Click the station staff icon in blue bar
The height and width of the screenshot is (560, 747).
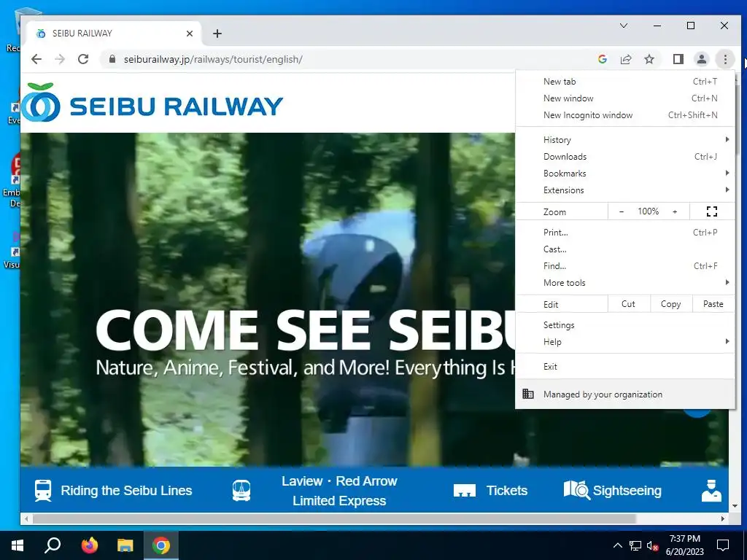pyautogui.click(x=711, y=491)
